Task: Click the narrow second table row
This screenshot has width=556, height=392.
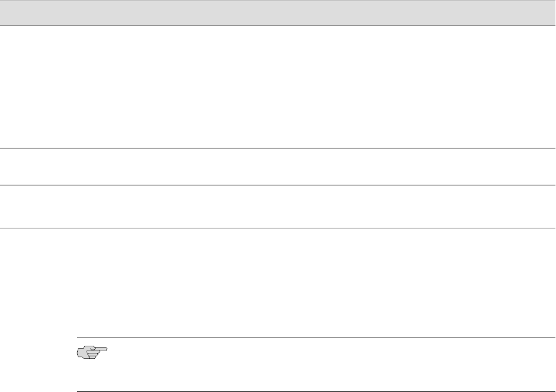Action: (x=278, y=167)
